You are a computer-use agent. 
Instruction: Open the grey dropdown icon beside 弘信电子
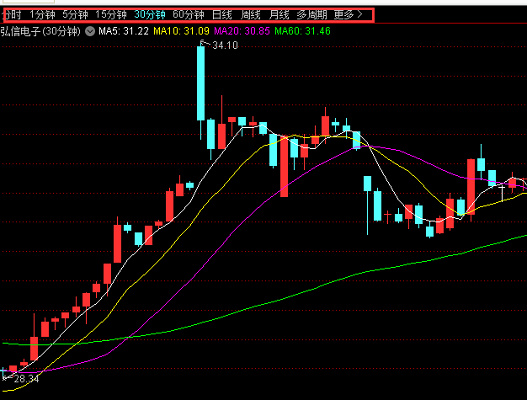[x=90, y=32]
